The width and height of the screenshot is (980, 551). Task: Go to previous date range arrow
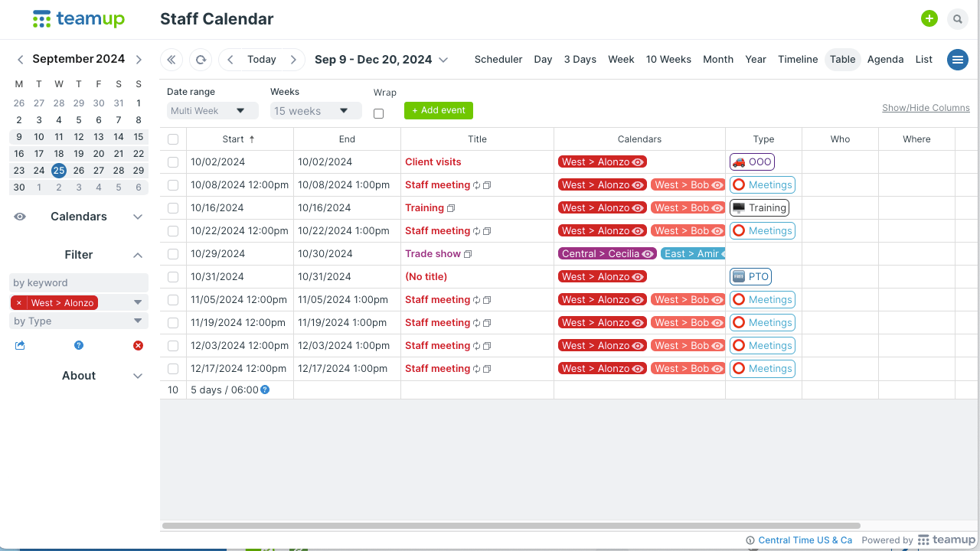click(230, 60)
